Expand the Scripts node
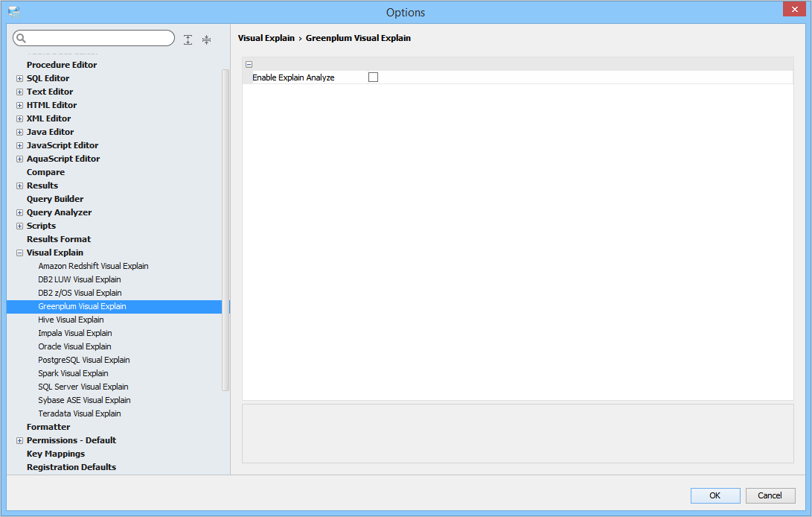 [x=19, y=226]
